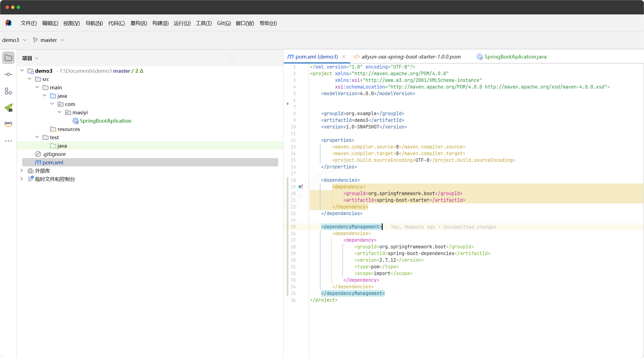
Task: Open the JRebel rocket icon
Action: point(9,108)
